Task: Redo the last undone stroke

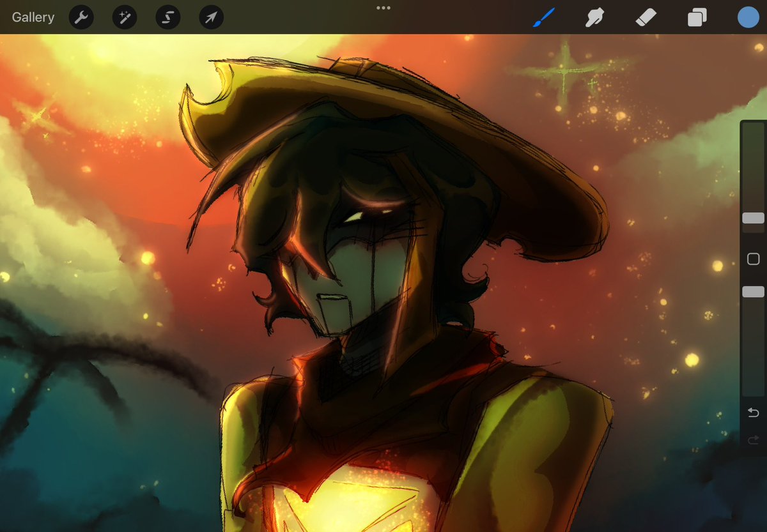Action: [x=753, y=439]
